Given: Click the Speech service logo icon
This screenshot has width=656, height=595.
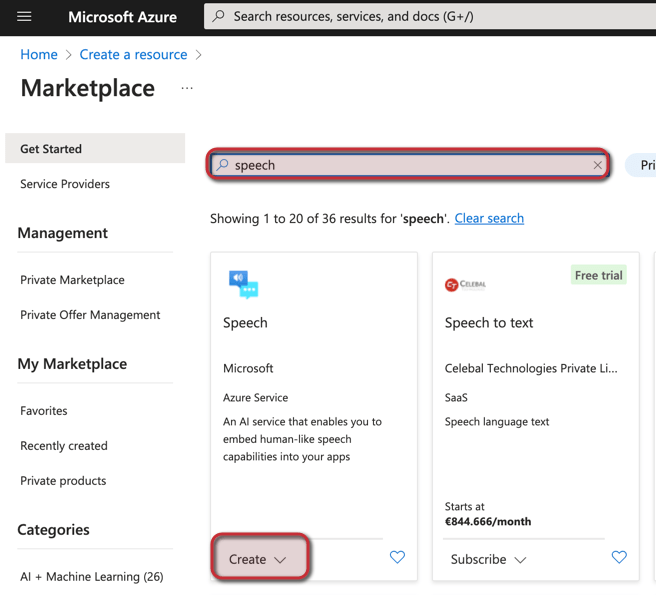Looking at the screenshot, I should tap(243, 284).
